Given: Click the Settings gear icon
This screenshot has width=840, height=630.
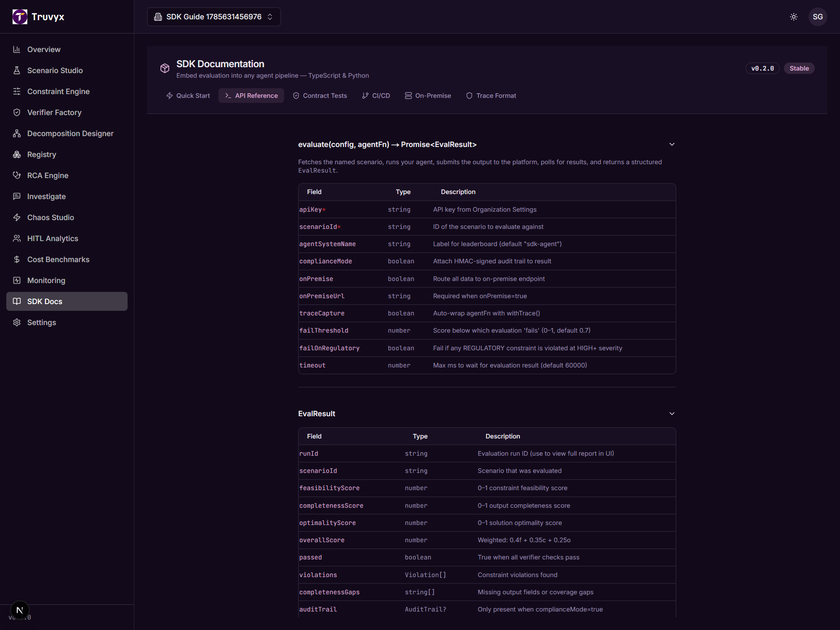Looking at the screenshot, I should 17,323.
